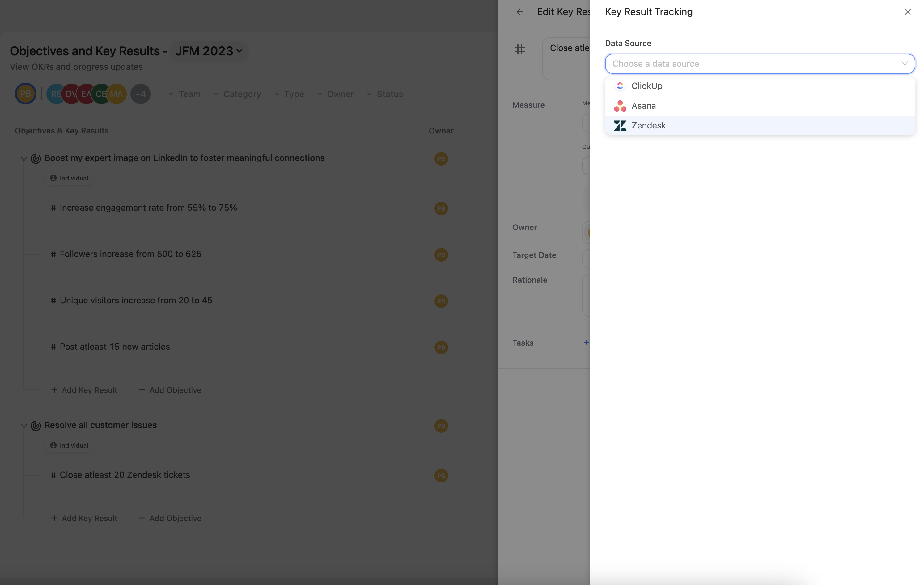This screenshot has height=585, width=924.
Task: Add Objective under Boost my expert image
Action: point(170,390)
